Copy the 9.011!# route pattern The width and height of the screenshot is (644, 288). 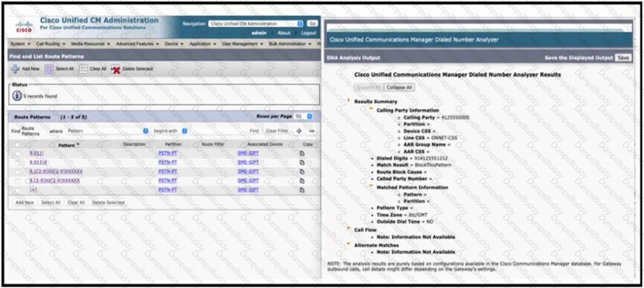tap(302, 162)
